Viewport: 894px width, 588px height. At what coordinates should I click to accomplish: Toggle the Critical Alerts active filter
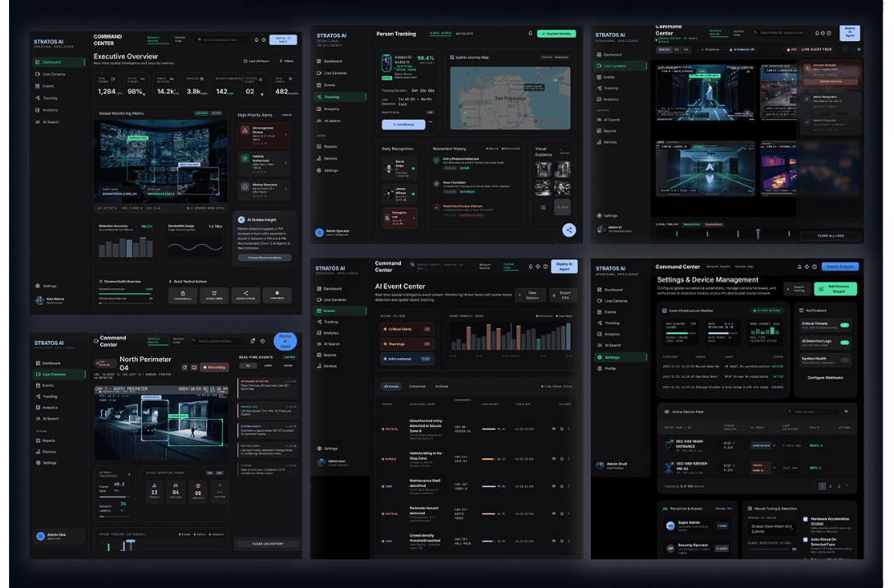click(407, 329)
